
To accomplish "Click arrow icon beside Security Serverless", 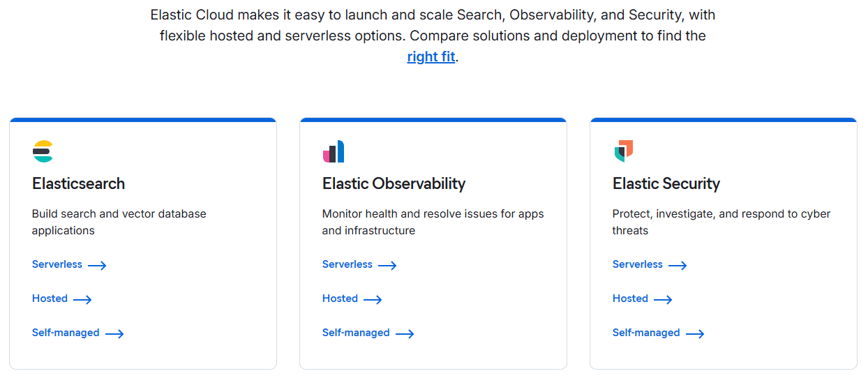I will point(678,266).
